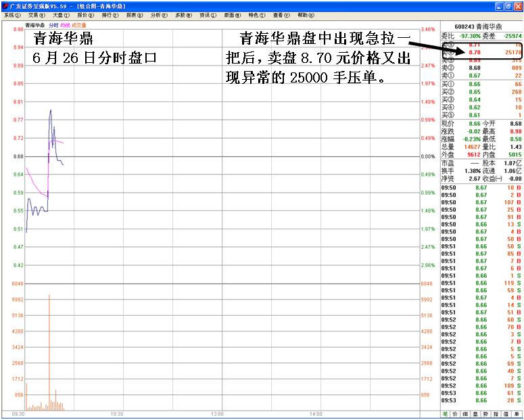Select buy order 买⑤ at 8.61
Viewport: 524px width, 420px height.
[481, 115]
